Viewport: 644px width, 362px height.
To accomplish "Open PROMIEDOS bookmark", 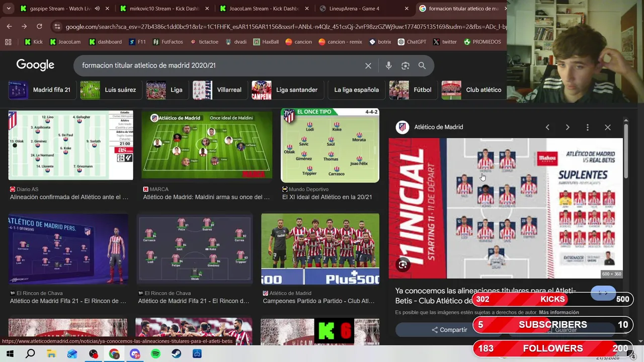I will pos(482,42).
